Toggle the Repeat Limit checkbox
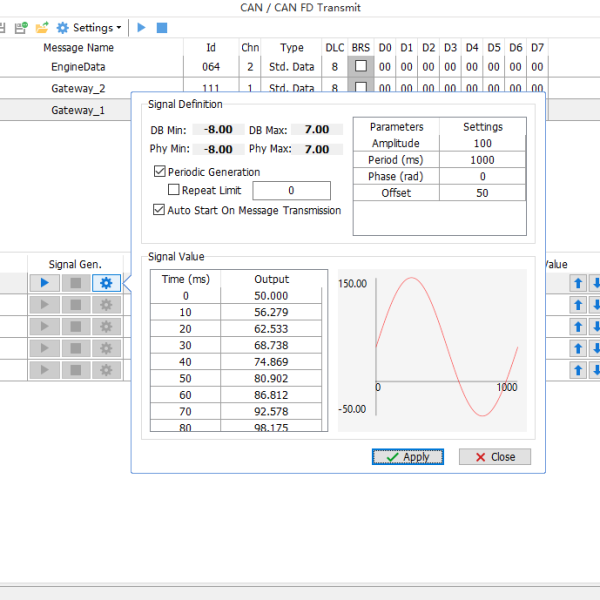The image size is (600, 600). [174, 190]
